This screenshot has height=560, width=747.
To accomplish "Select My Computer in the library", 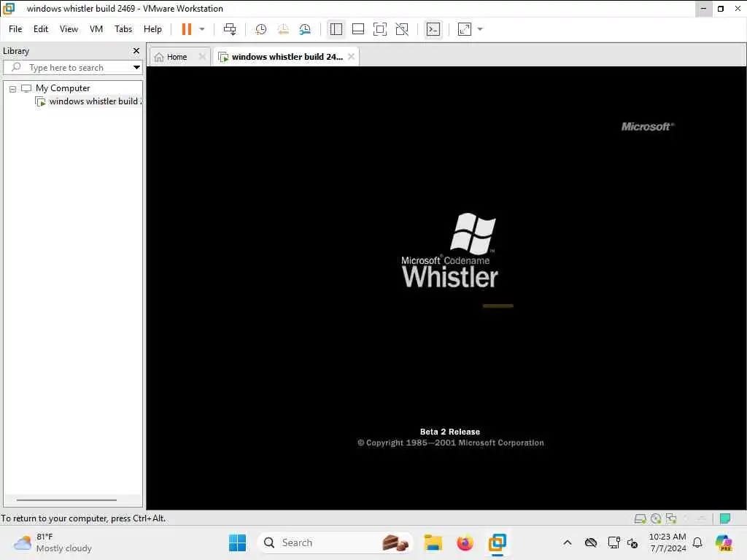I will [x=63, y=88].
